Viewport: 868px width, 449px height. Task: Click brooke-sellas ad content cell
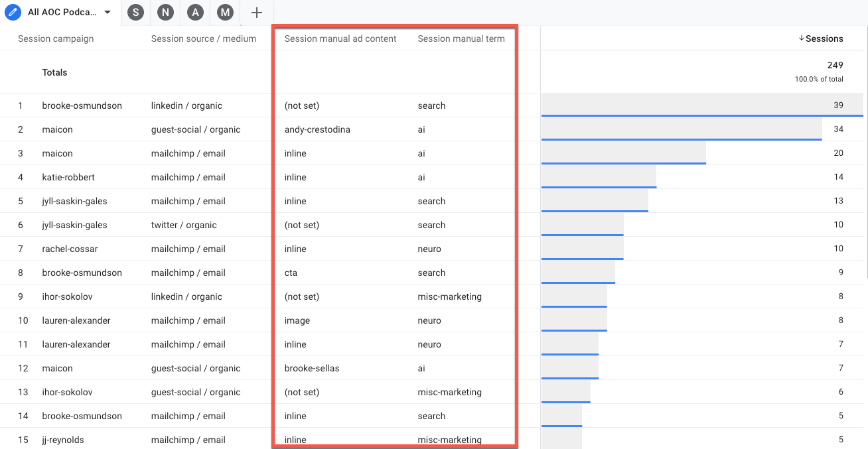coord(312,368)
